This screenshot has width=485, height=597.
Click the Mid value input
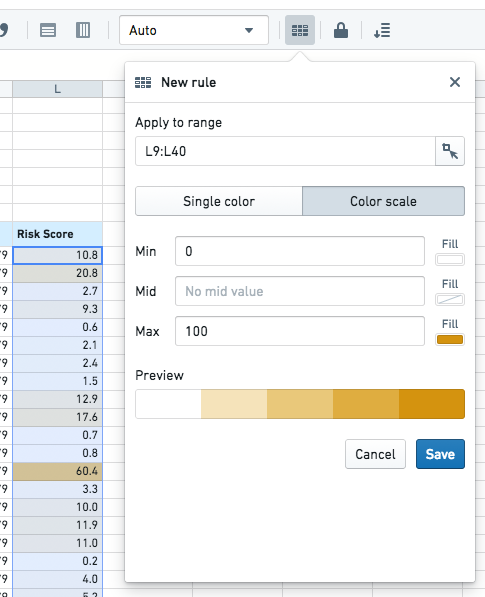(300, 291)
